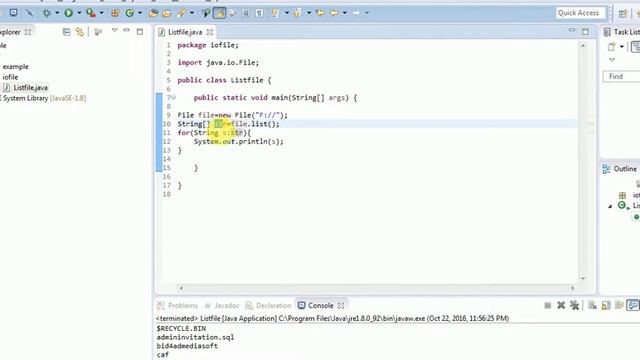Select the example package tree item
This screenshot has width=640, height=360.
(x=16, y=67)
